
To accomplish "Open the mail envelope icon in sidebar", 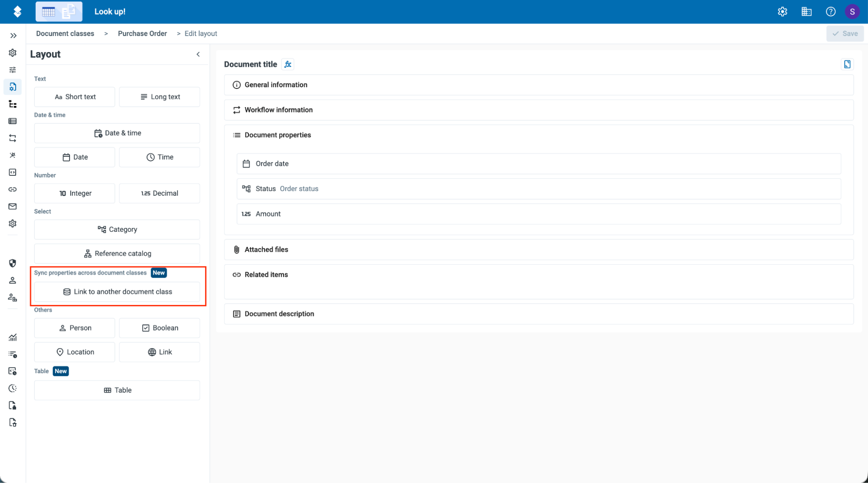I will point(13,207).
